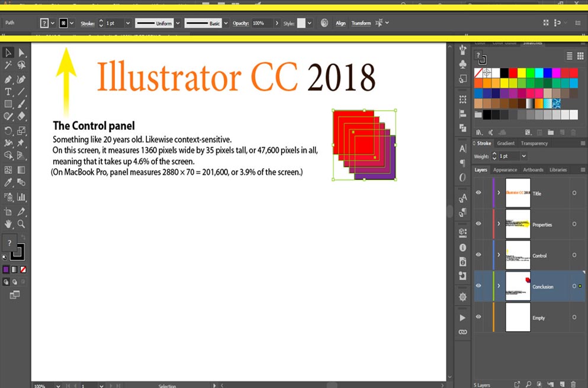This screenshot has width=588, height=388.
Task: Hide the Properties layer
Action: [478, 224]
